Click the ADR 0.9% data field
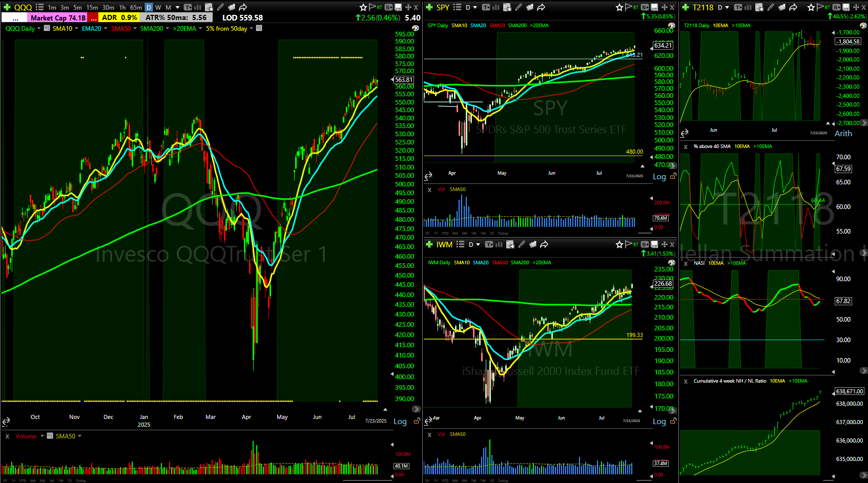 [x=119, y=17]
